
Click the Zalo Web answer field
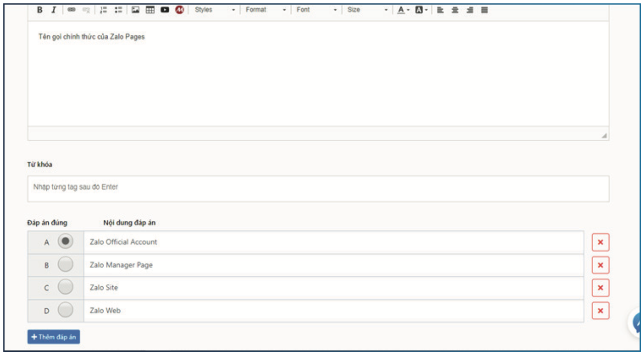(x=334, y=310)
